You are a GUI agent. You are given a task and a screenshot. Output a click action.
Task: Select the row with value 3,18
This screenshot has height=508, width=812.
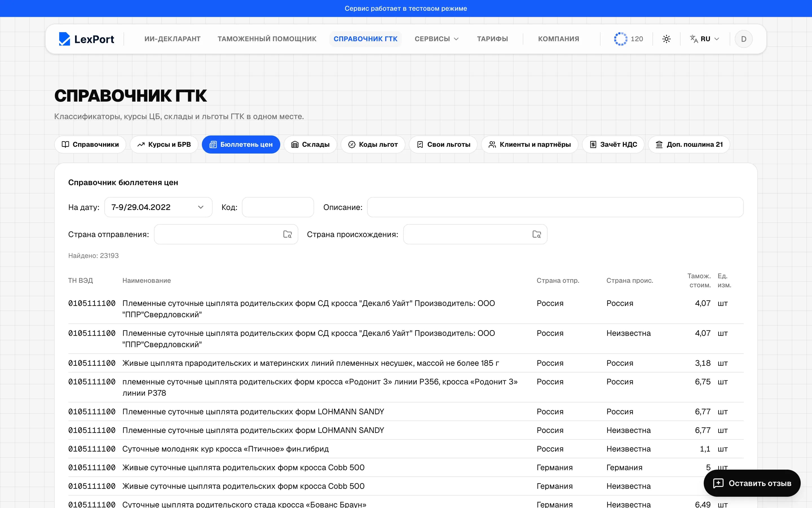tap(406, 363)
